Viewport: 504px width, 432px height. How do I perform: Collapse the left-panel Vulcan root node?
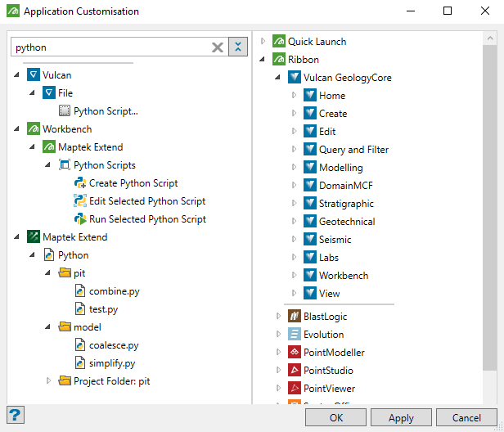point(16,75)
